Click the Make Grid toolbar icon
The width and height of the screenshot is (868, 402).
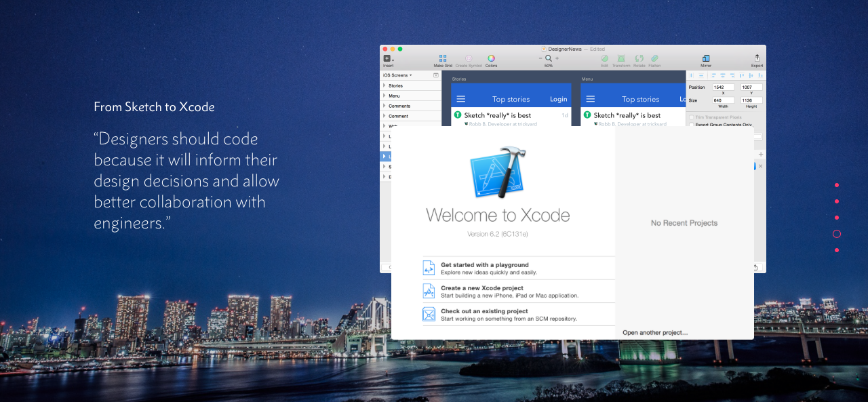[x=443, y=59]
